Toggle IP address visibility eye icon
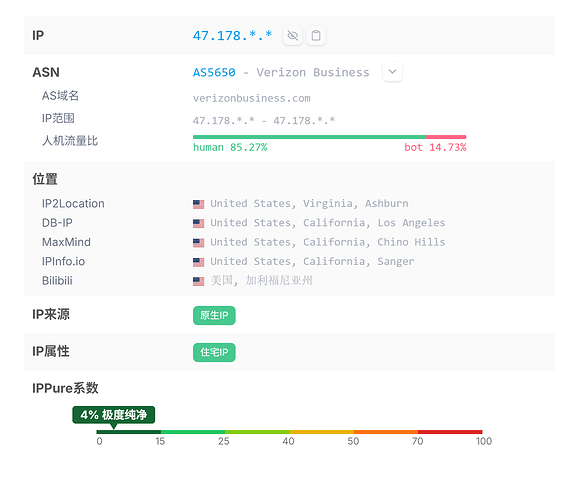This screenshot has height=500, width=578. coord(293,36)
